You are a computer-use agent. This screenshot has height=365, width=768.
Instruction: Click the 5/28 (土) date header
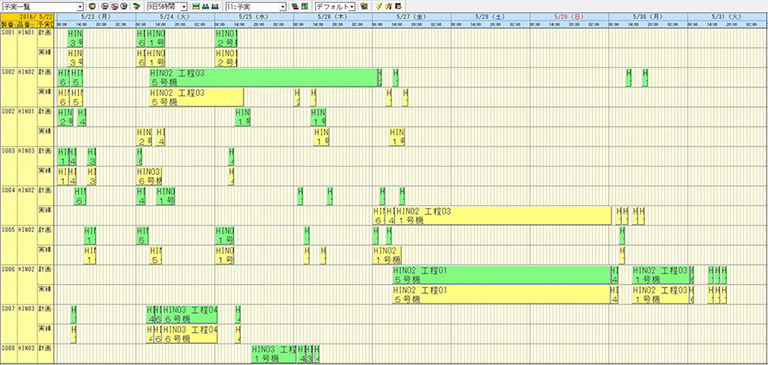point(490,17)
